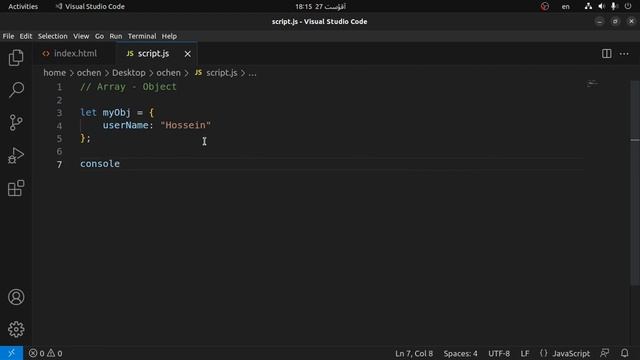The height and width of the screenshot is (360, 640).
Task: Open the File menu
Action: coord(8,36)
